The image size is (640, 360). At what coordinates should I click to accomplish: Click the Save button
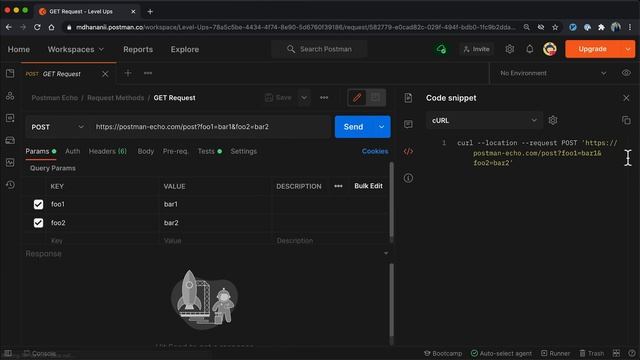click(278, 98)
